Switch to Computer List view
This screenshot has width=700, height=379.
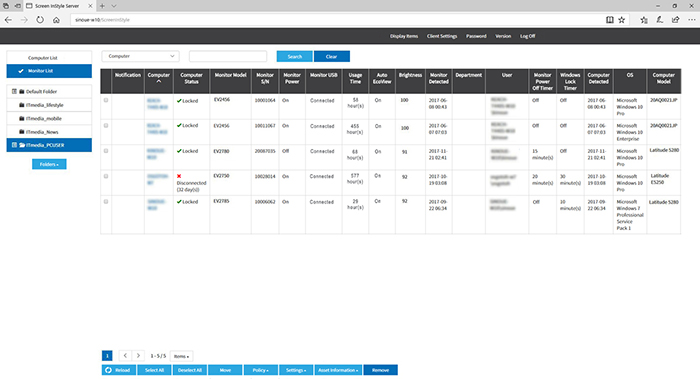tap(49, 58)
